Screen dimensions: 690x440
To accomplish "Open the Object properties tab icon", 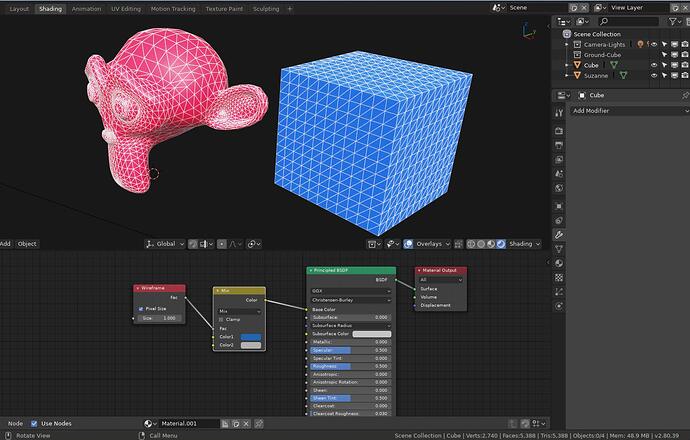I will pyautogui.click(x=559, y=206).
